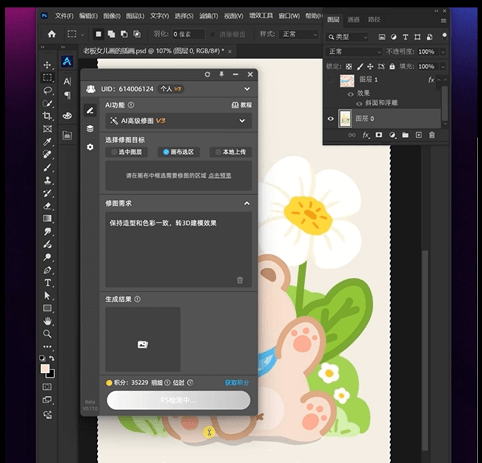The image size is (482, 463).
Task: Select the Hand tool
Action: [47, 321]
